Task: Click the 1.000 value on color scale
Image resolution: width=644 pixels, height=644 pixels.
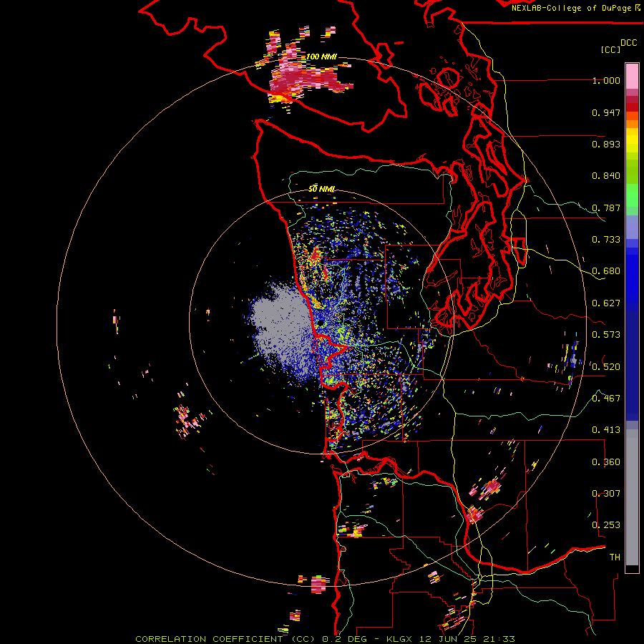Action: point(606,80)
